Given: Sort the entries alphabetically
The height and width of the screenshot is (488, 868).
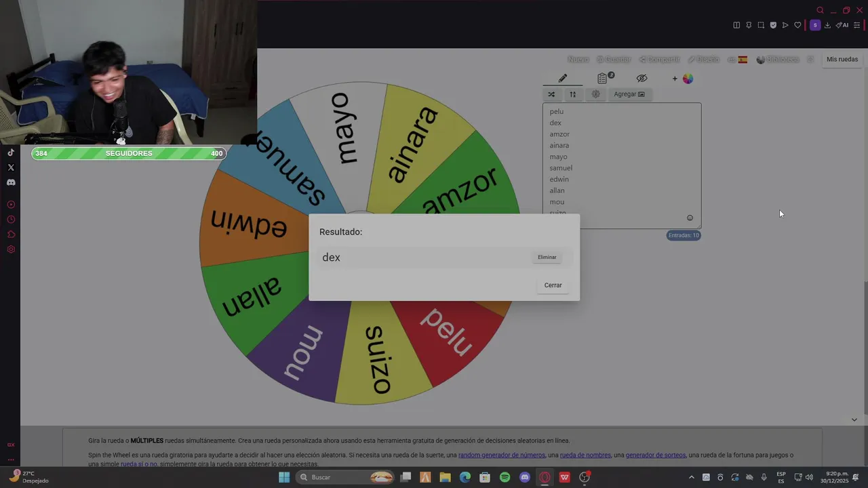Looking at the screenshot, I should (x=572, y=94).
